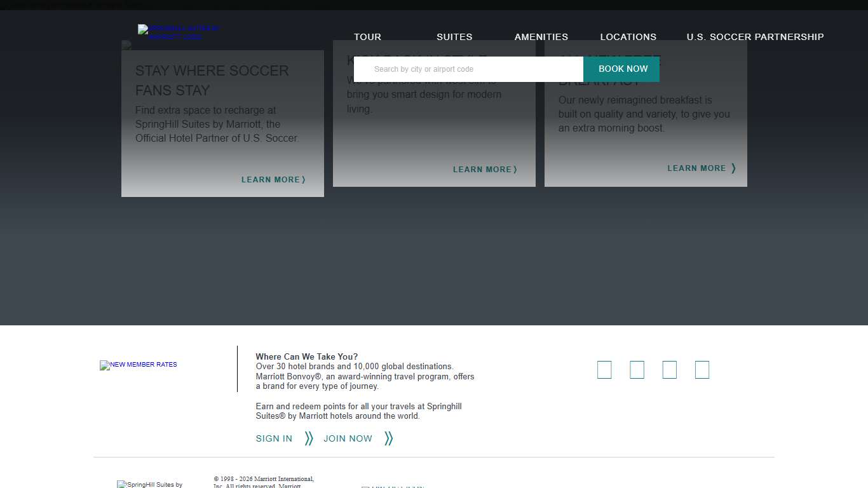Click the Join Now link
Screen dimensions: 868x488
point(348,438)
